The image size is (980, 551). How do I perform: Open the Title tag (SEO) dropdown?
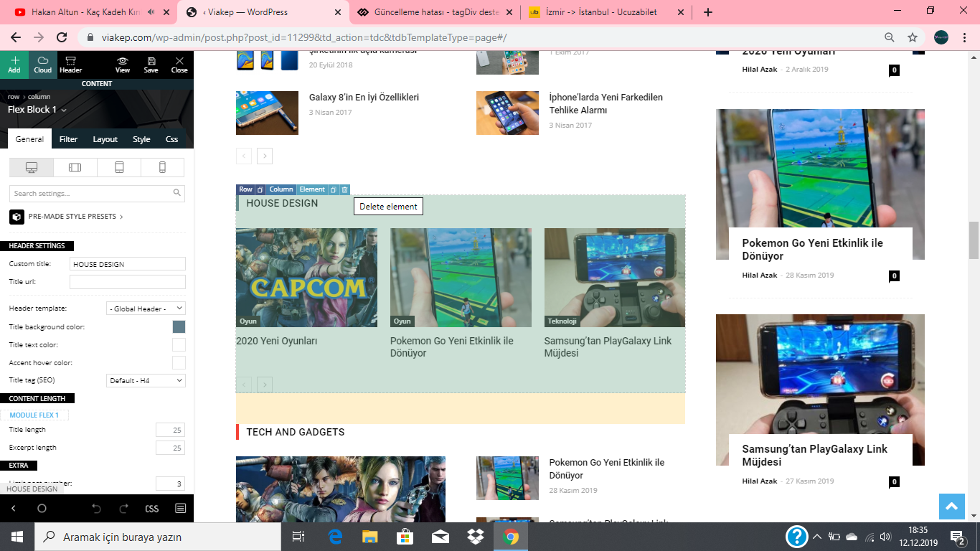pos(146,380)
